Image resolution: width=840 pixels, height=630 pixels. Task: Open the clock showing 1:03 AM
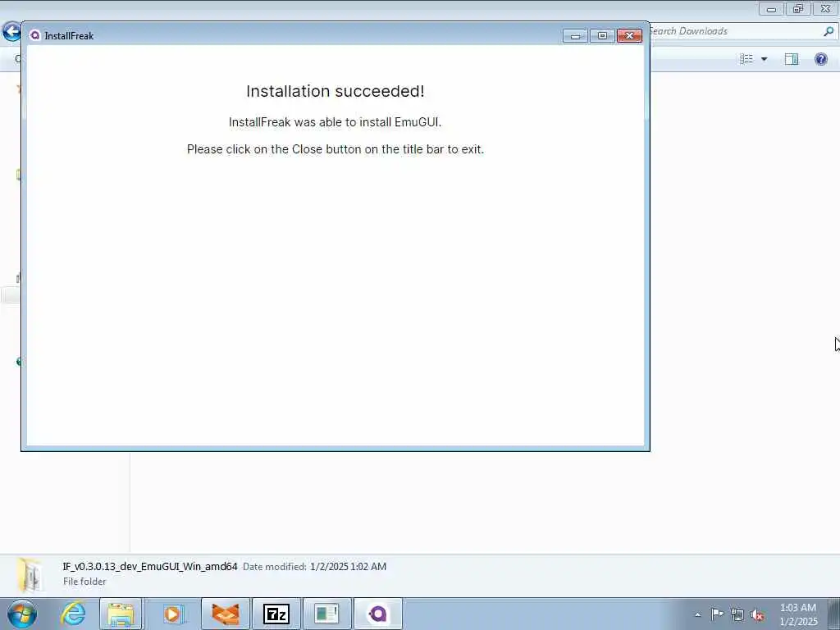coord(797,614)
